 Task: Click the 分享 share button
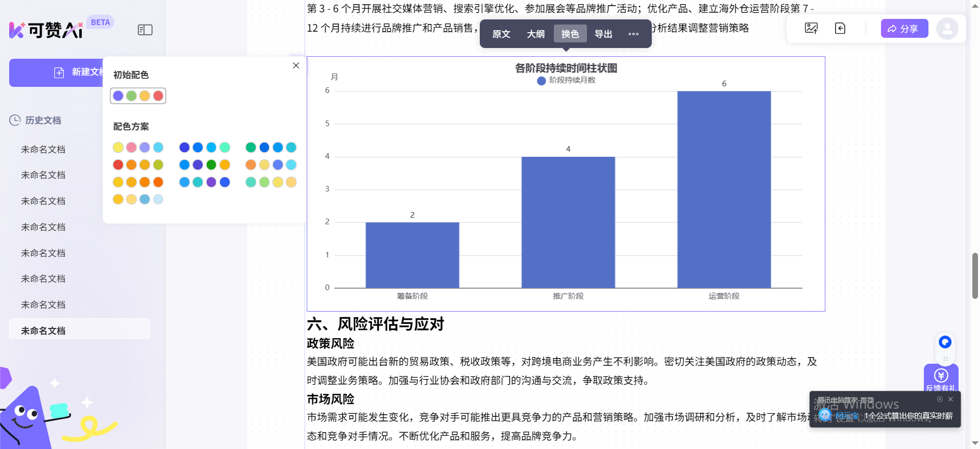pyautogui.click(x=904, y=29)
